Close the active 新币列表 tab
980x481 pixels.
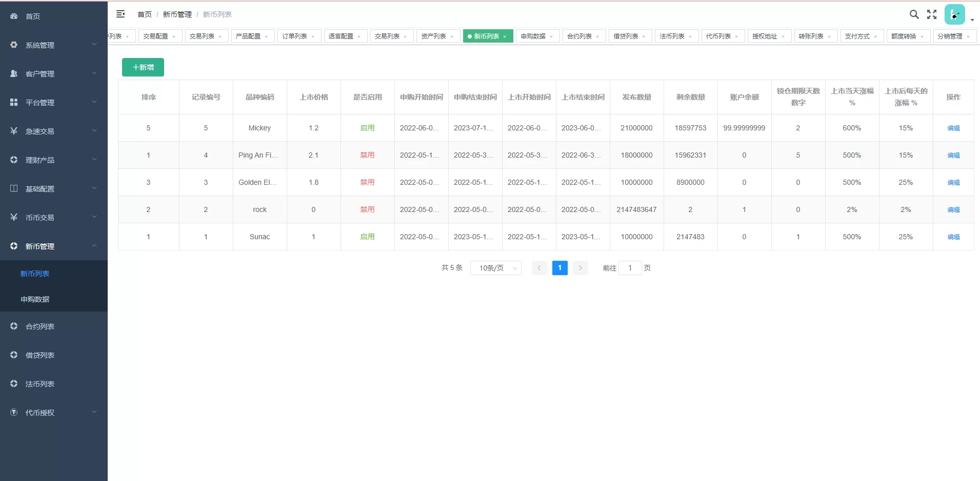tap(505, 36)
